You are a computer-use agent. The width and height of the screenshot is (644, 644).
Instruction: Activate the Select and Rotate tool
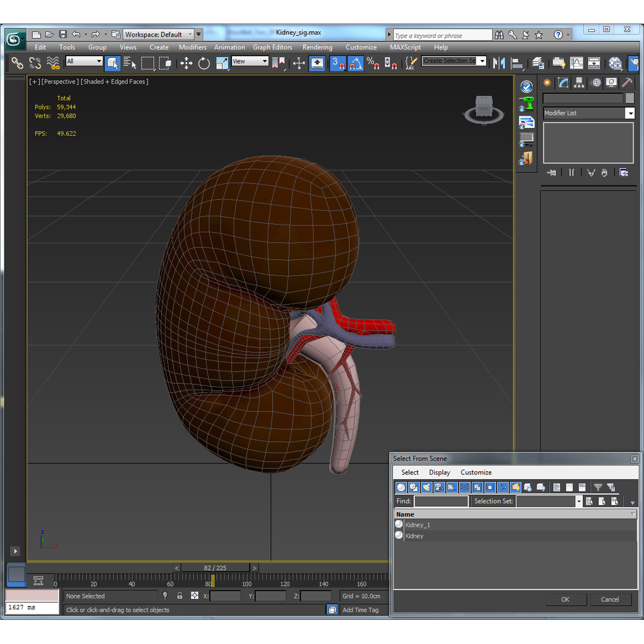(x=204, y=63)
